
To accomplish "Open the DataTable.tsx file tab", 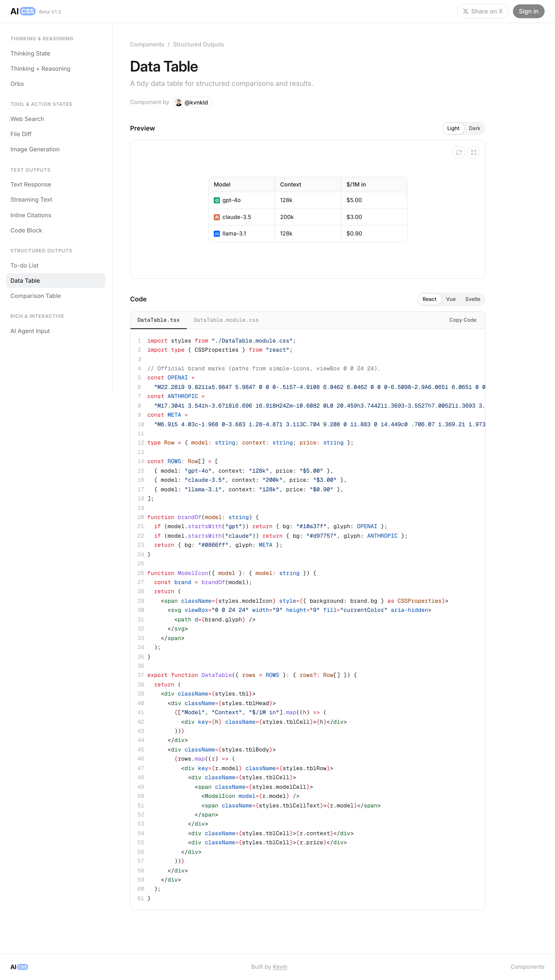I will coord(158,320).
